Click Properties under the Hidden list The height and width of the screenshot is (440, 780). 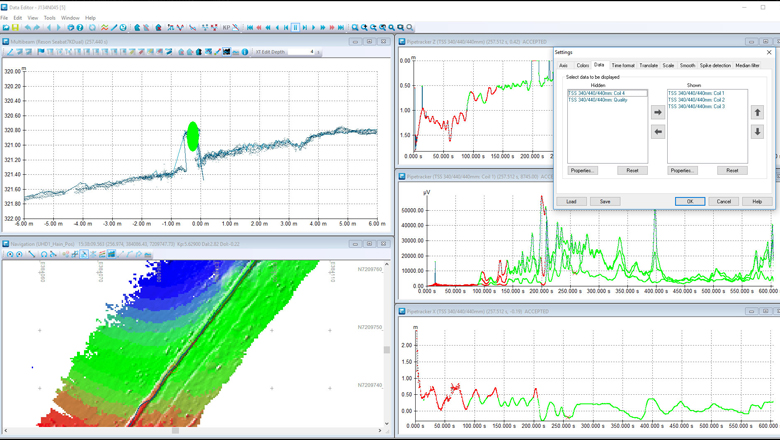(583, 170)
